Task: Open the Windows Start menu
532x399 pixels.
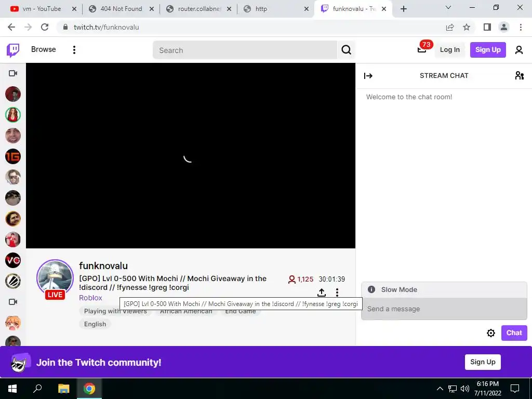Action: 12,389
